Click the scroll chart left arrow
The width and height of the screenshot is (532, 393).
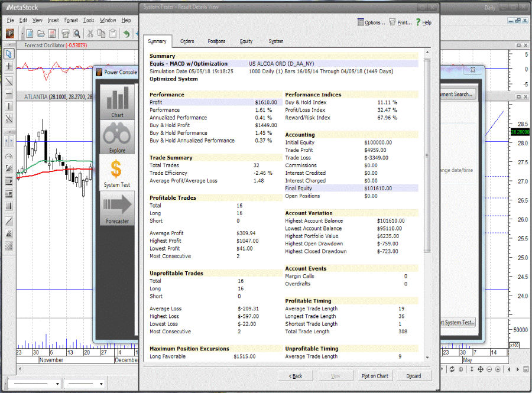click(x=509, y=369)
